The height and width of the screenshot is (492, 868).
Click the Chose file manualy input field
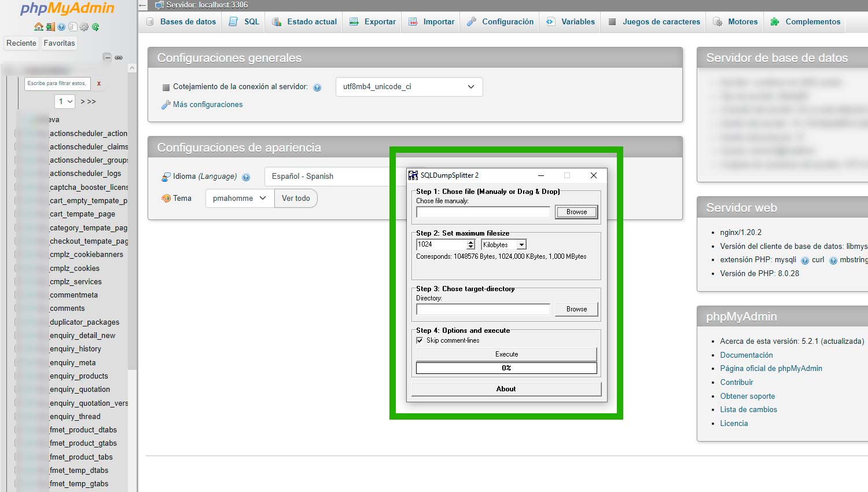[483, 212]
